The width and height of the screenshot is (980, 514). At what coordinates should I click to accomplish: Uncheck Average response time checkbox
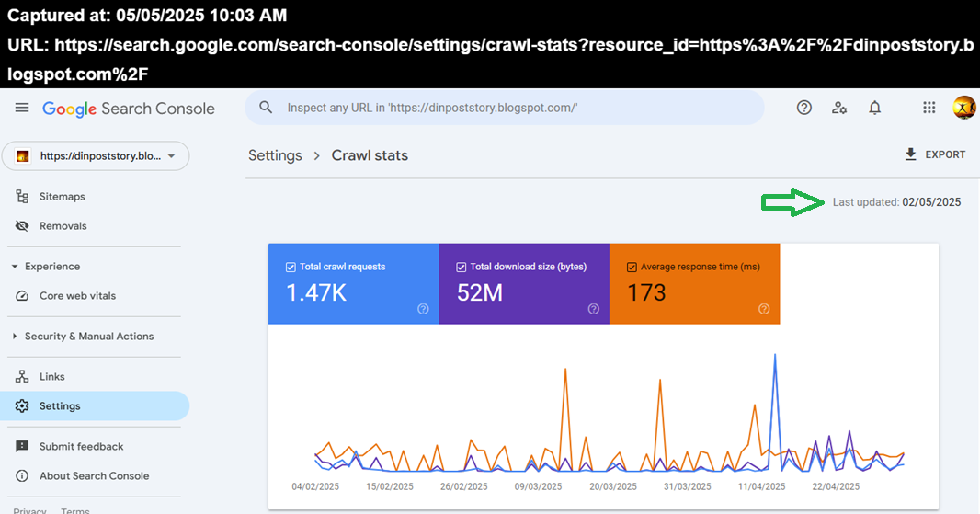(632, 267)
